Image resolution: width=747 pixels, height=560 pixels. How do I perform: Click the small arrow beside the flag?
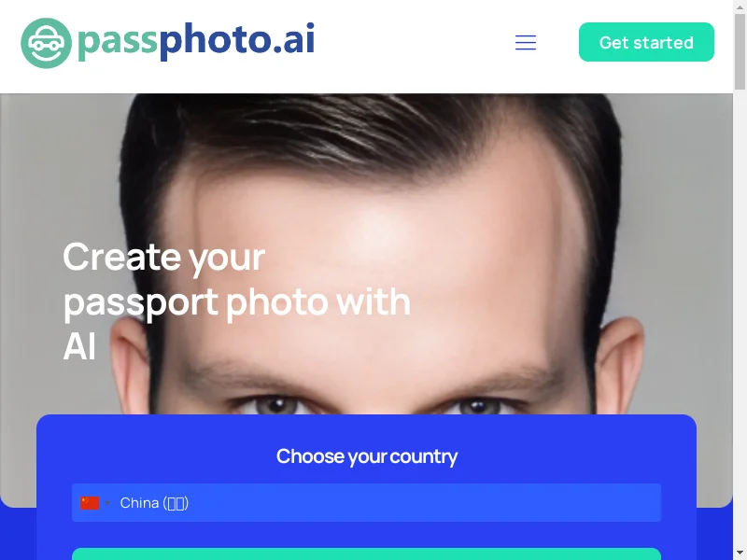(107, 503)
